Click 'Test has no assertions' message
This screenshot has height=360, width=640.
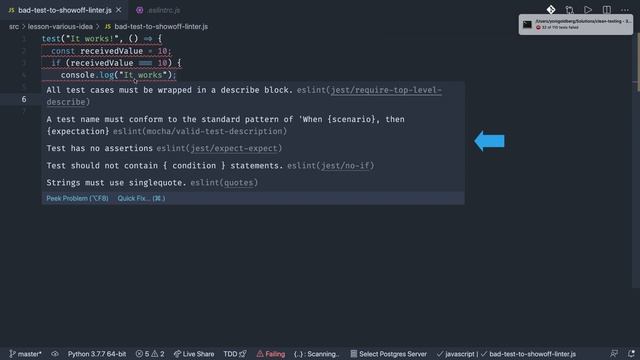pos(100,149)
